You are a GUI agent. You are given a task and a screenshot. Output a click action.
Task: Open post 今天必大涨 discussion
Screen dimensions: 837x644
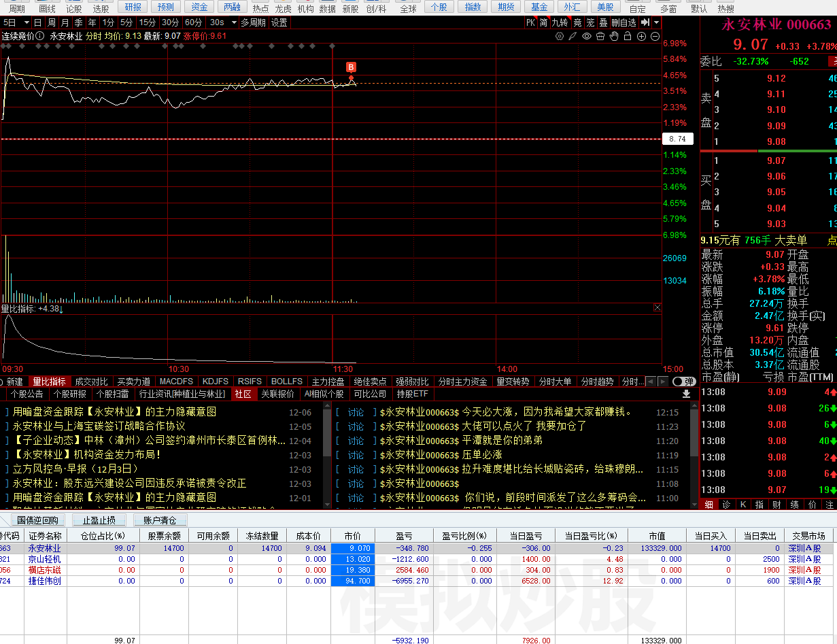pyautogui.click(x=547, y=411)
